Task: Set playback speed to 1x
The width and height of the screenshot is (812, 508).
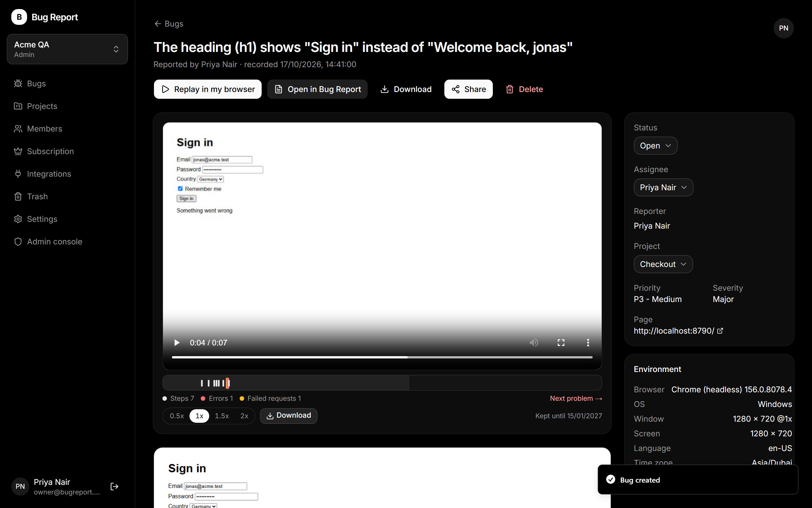Action: 199,416
